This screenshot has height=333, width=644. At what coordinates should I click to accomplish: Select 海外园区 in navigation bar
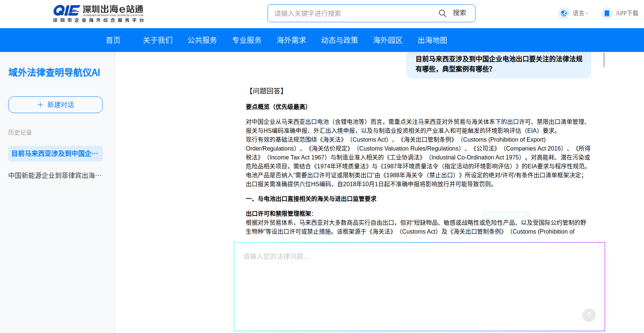388,40
